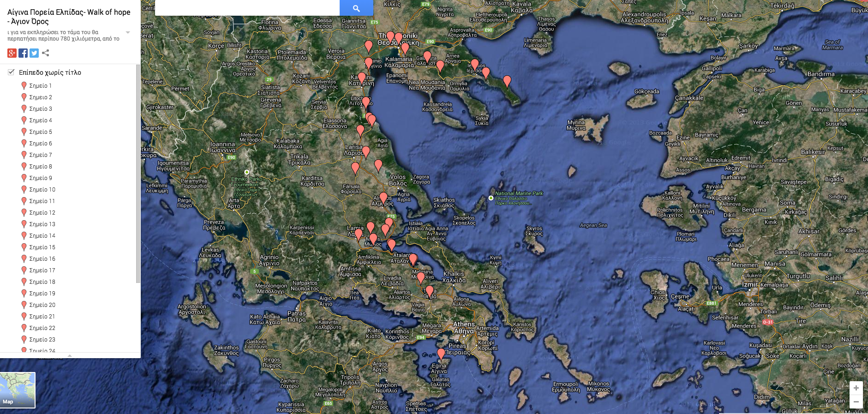The image size is (868, 414).
Task: Share map on Twitter icon
Action: [34, 53]
